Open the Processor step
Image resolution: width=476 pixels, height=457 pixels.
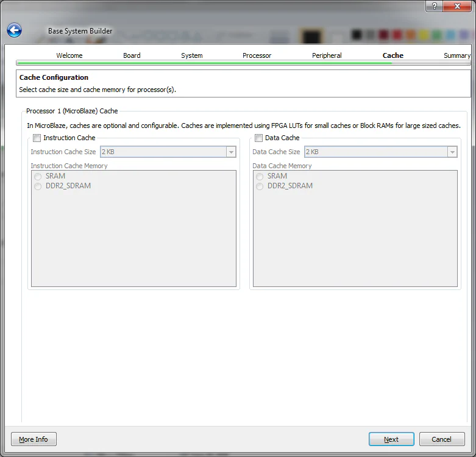point(257,55)
